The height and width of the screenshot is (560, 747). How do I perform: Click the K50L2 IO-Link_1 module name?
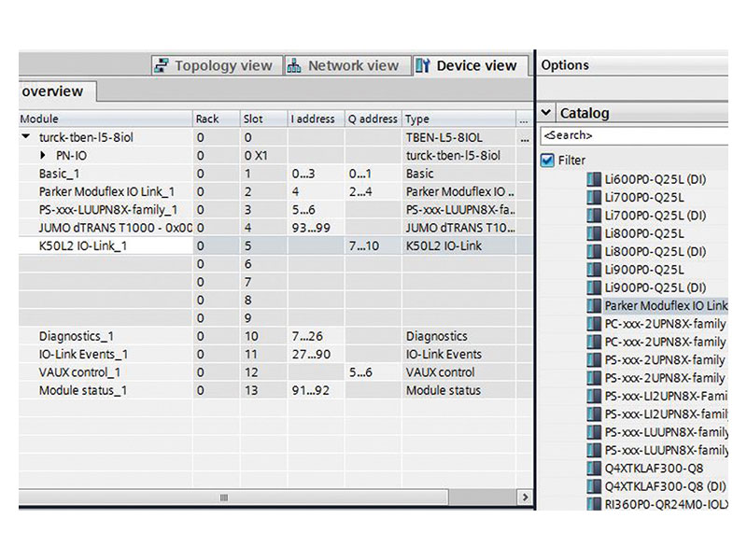tap(83, 245)
